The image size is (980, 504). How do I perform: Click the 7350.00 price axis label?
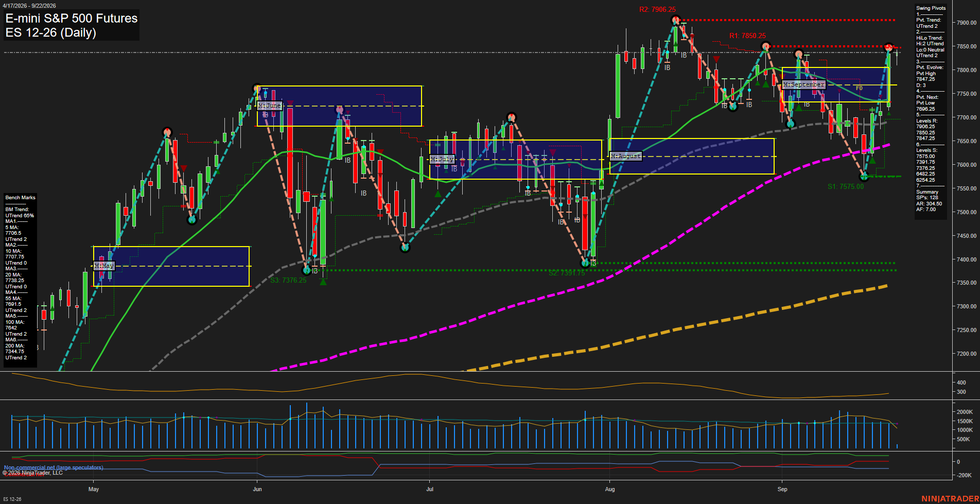pyautogui.click(x=967, y=283)
